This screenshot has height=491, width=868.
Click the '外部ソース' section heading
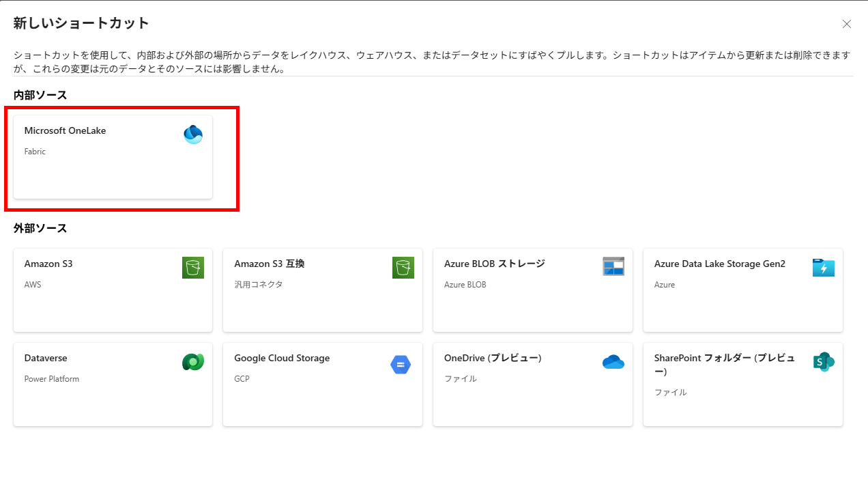pyautogui.click(x=40, y=228)
